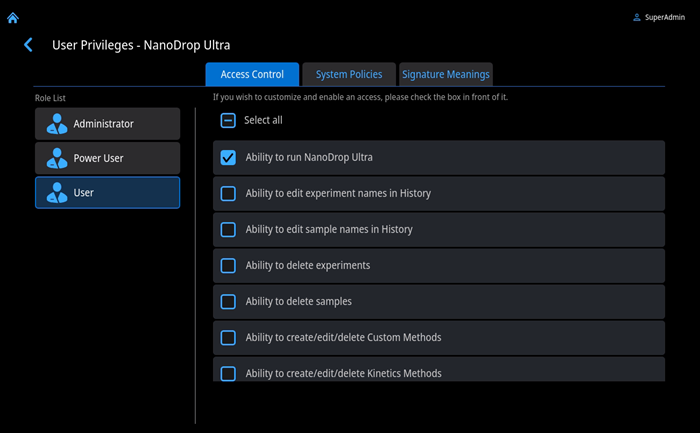Toggle the Select all checkbox
700x433 pixels.
pyautogui.click(x=228, y=120)
